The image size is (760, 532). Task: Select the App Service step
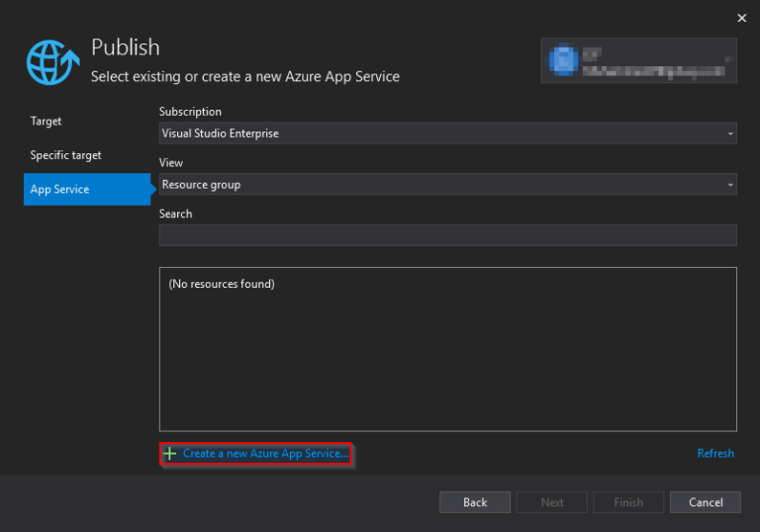click(x=59, y=189)
